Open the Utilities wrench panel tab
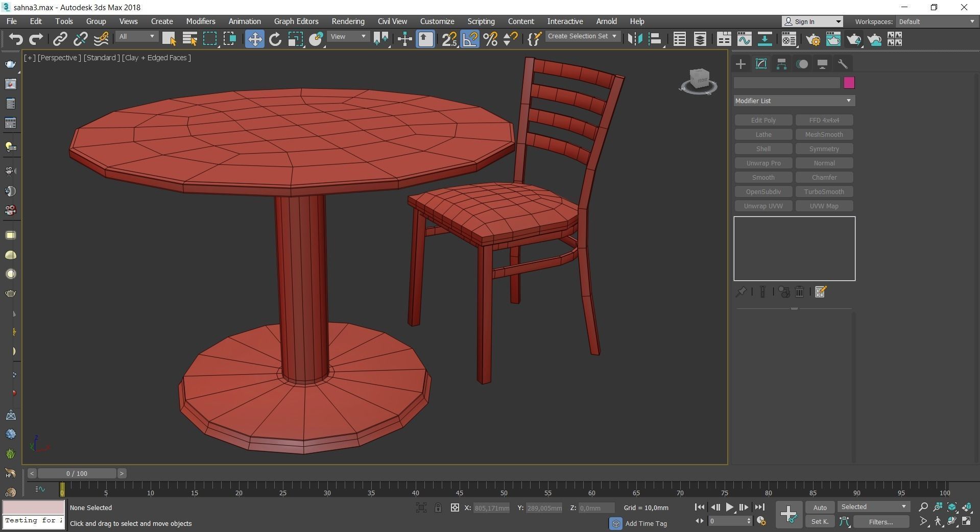The height and width of the screenshot is (532, 980). [843, 64]
